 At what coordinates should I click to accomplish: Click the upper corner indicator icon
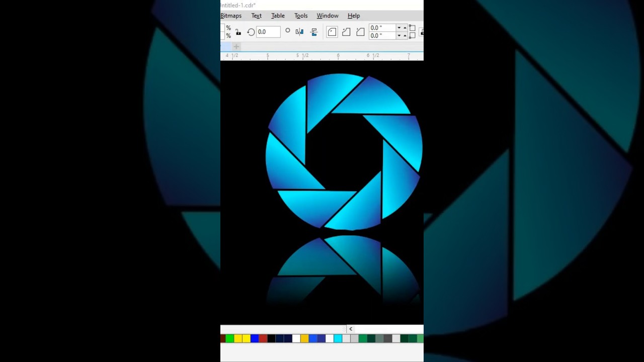(x=412, y=28)
